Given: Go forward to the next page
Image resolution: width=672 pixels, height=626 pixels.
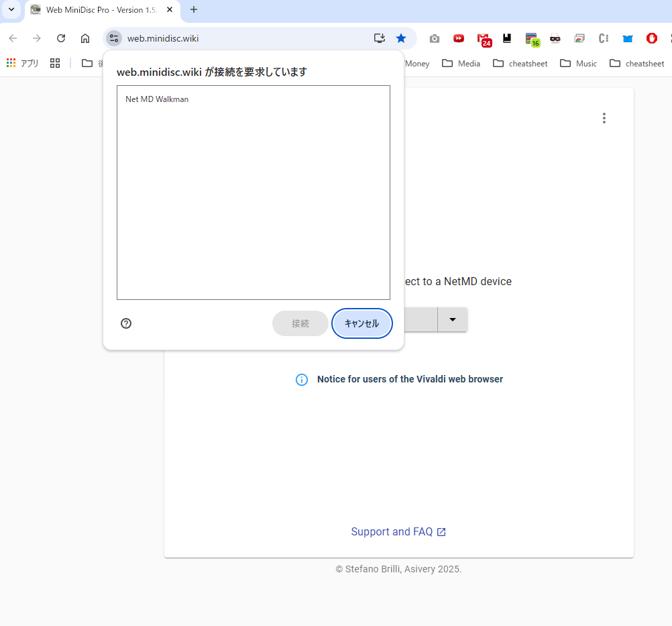Looking at the screenshot, I should tap(37, 39).
